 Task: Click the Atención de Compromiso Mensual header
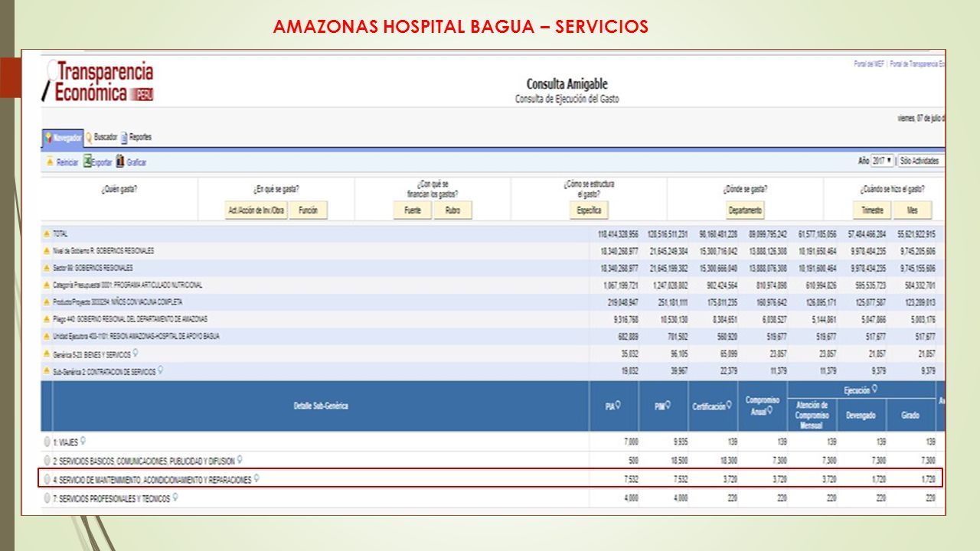point(812,416)
